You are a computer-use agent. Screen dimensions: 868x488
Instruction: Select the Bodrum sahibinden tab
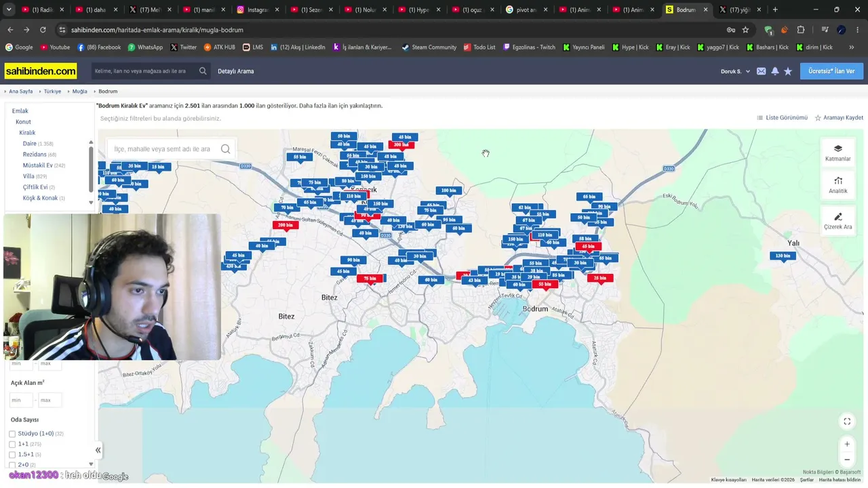tap(686, 9)
